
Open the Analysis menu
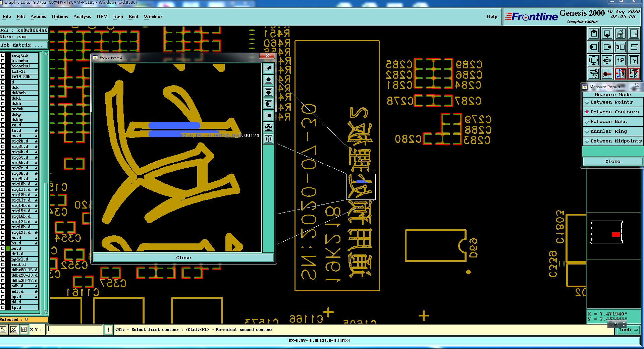[82, 16]
